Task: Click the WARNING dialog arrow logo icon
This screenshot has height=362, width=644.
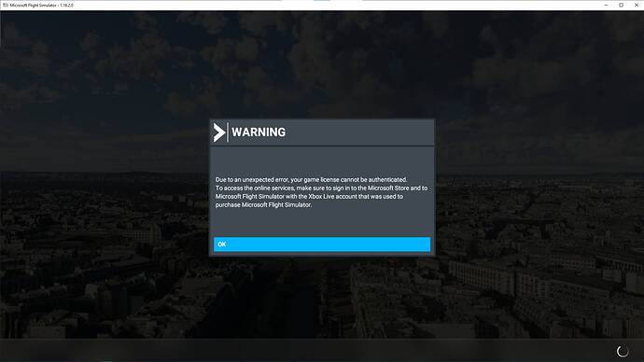Action: coord(219,132)
